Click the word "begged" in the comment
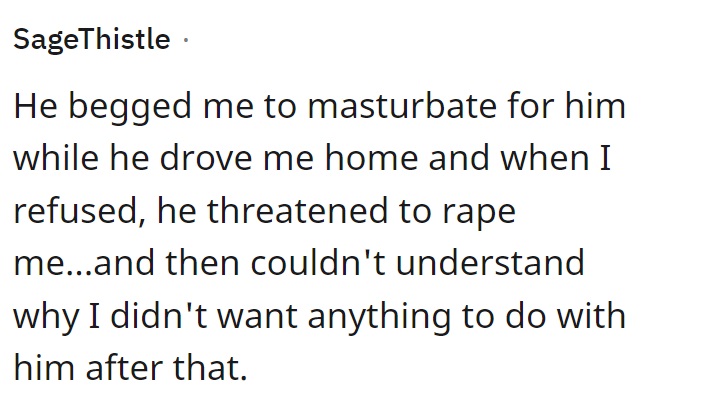This screenshot has width=701, height=407. pyautogui.click(x=130, y=107)
